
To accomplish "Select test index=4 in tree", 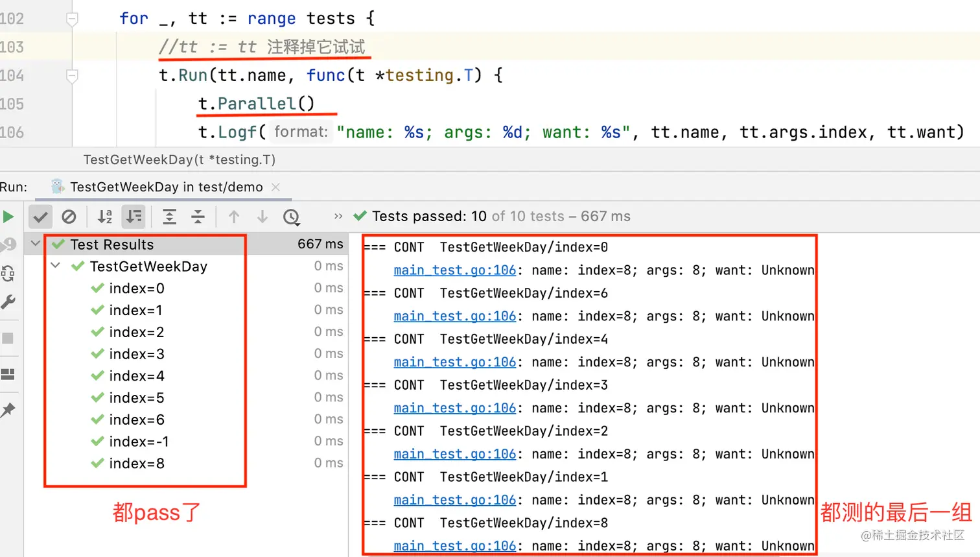I will [137, 376].
